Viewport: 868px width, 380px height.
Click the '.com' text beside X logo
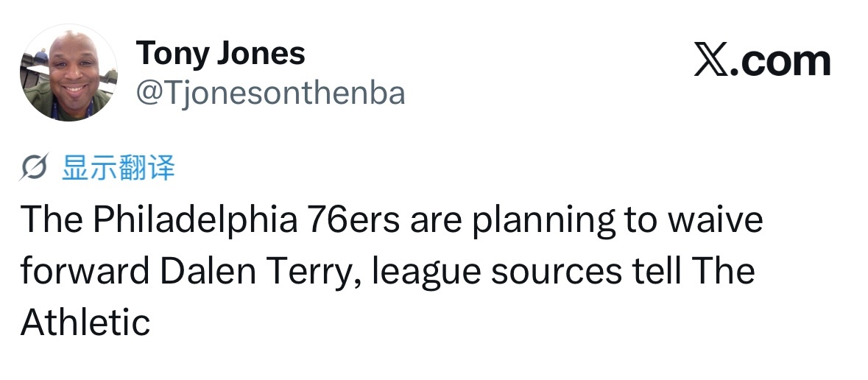(x=780, y=62)
